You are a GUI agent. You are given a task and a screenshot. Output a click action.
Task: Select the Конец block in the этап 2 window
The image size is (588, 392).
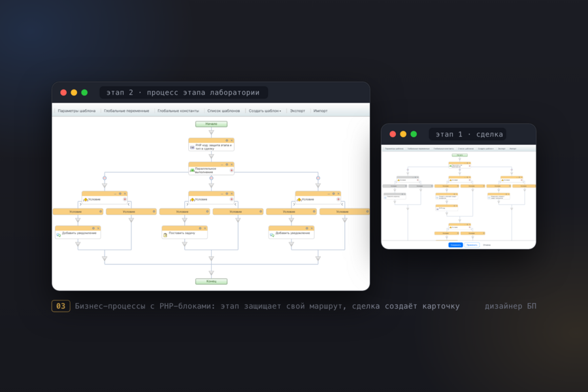pos(211,282)
